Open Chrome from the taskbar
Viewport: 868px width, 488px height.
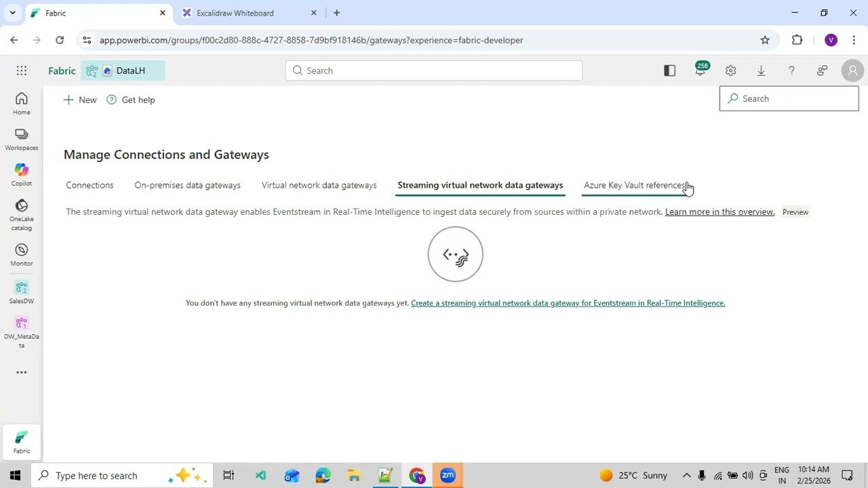pos(416,475)
